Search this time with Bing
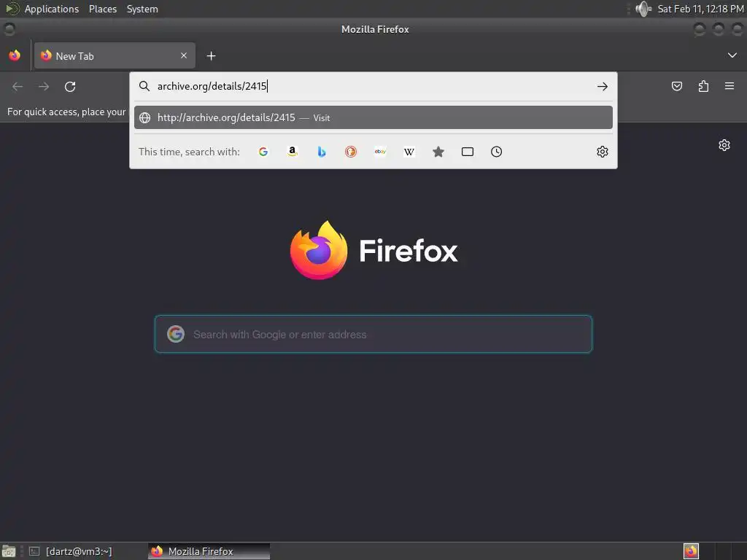The image size is (747, 560). 322,152
